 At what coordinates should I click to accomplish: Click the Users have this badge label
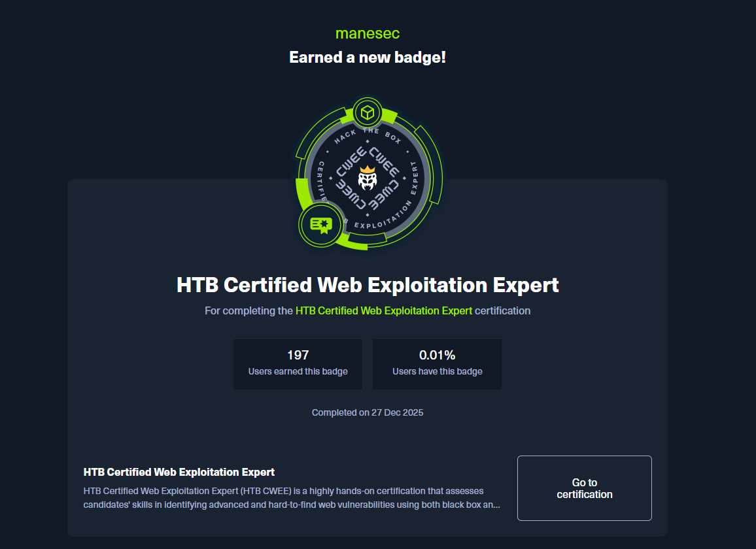click(437, 372)
